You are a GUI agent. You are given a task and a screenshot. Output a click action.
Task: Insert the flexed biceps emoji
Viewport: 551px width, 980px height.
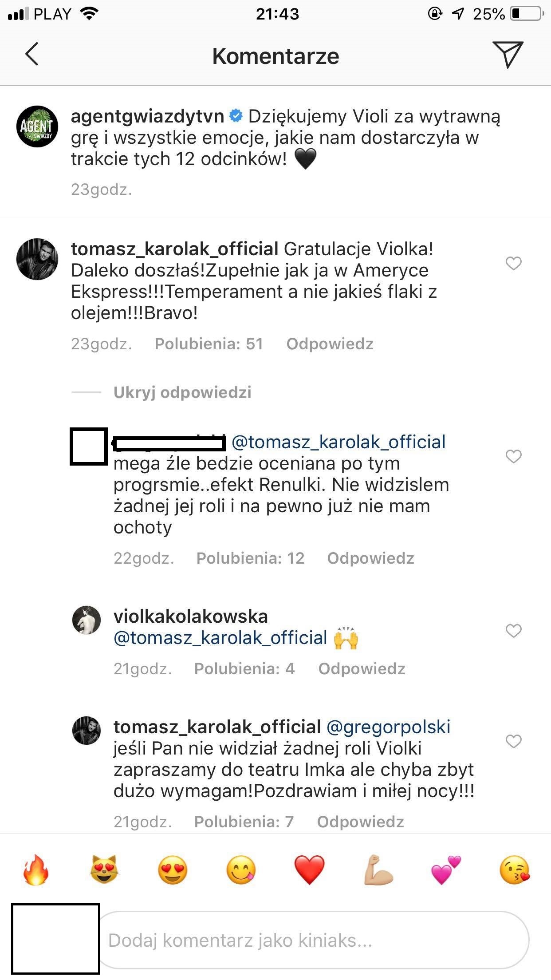(378, 870)
